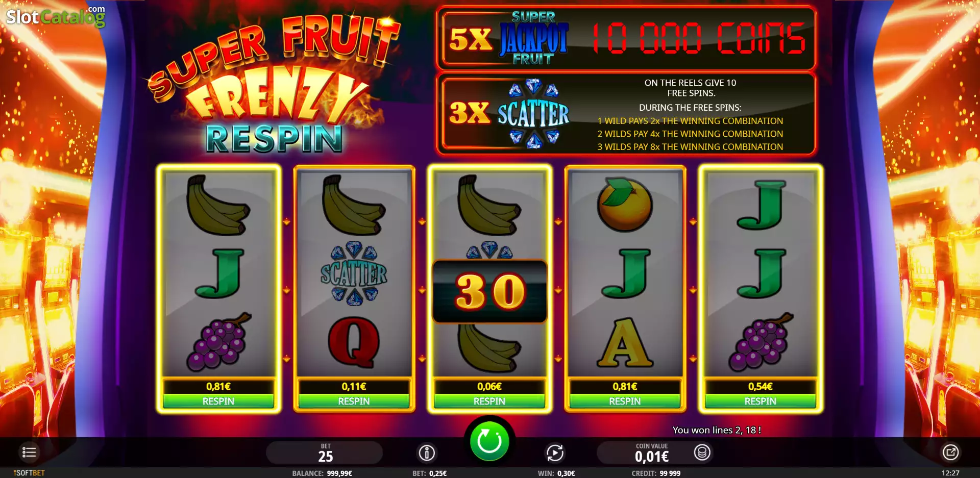980x478 pixels.
Task: Respin the second reel for 0,11€
Action: click(x=354, y=401)
